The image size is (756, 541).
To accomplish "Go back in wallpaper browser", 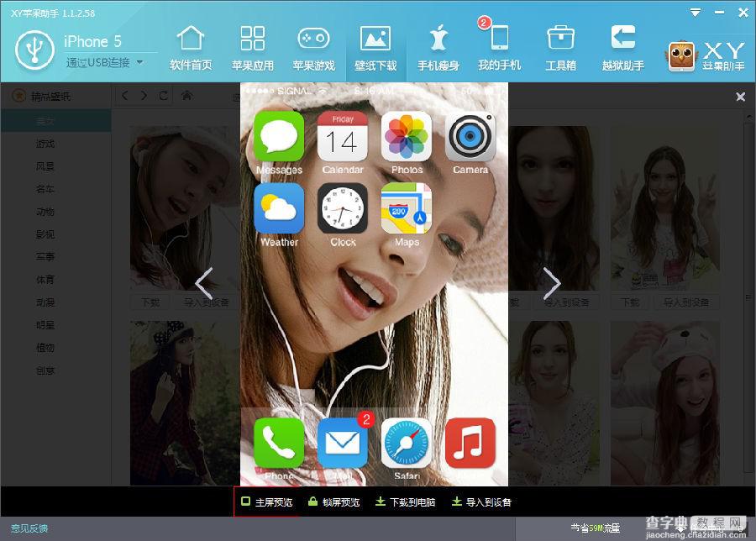I will coord(125,96).
